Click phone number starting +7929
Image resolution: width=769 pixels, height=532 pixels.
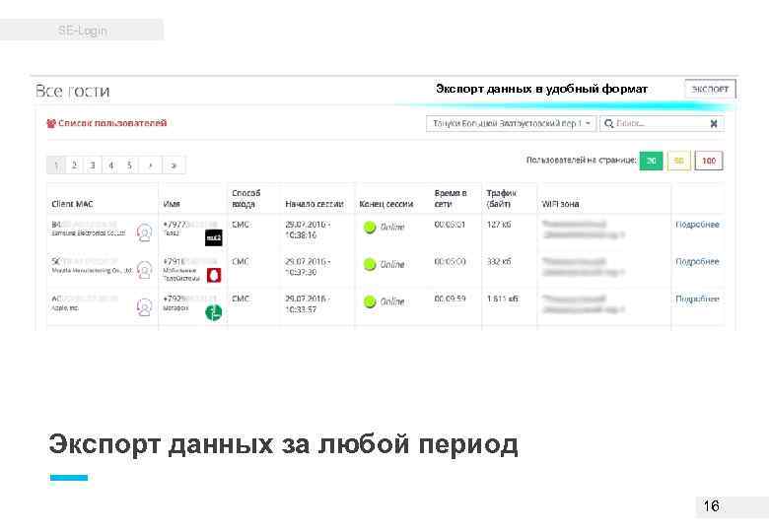pyautogui.click(x=190, y=299)
